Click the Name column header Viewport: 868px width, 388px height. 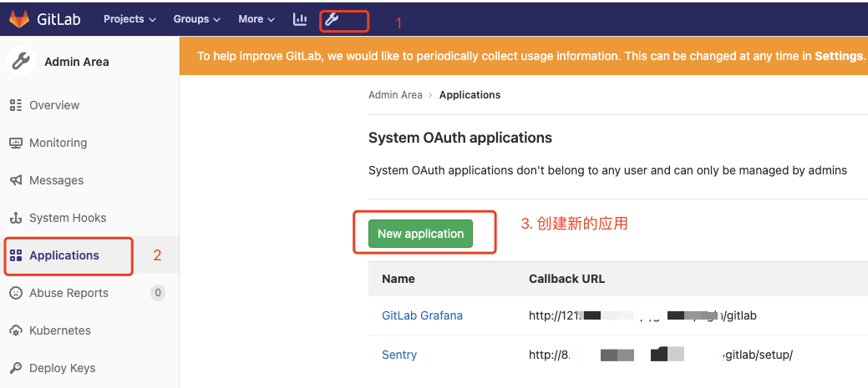click(x=398, y=279)
